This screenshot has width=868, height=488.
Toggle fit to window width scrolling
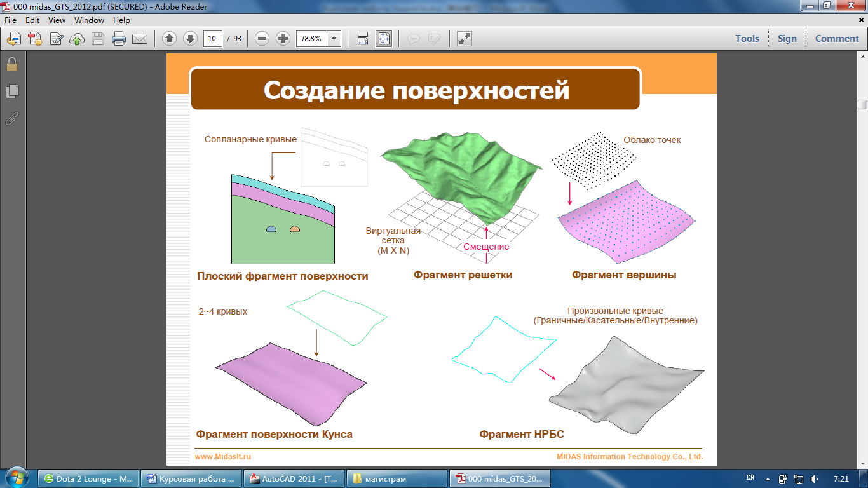pos(363,39)
